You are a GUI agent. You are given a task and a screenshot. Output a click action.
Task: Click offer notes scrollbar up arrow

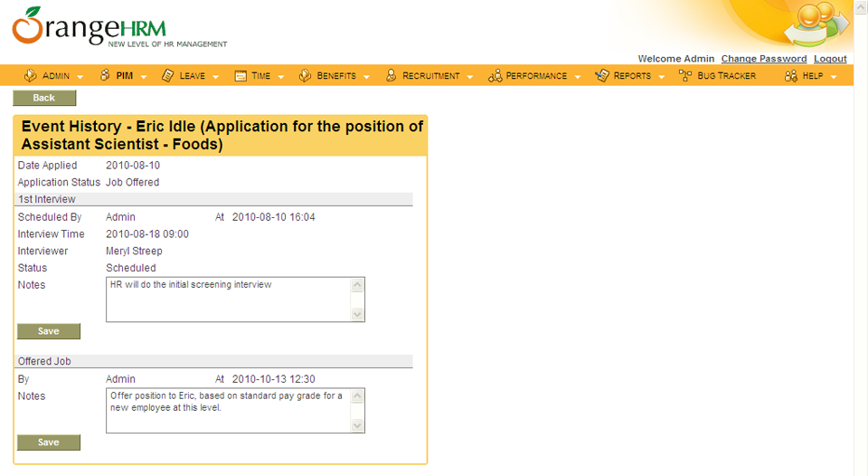pyautogui.click(x=358, y=395)
